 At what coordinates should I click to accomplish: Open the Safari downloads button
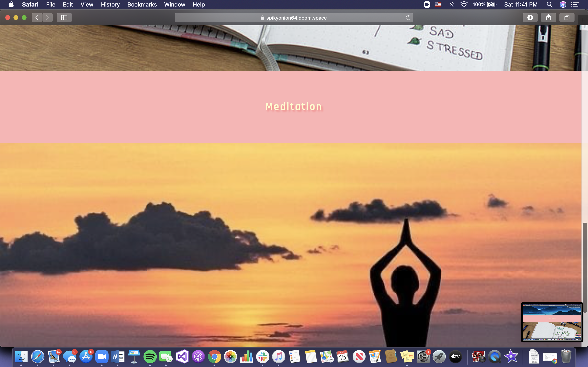click(530, 18)
